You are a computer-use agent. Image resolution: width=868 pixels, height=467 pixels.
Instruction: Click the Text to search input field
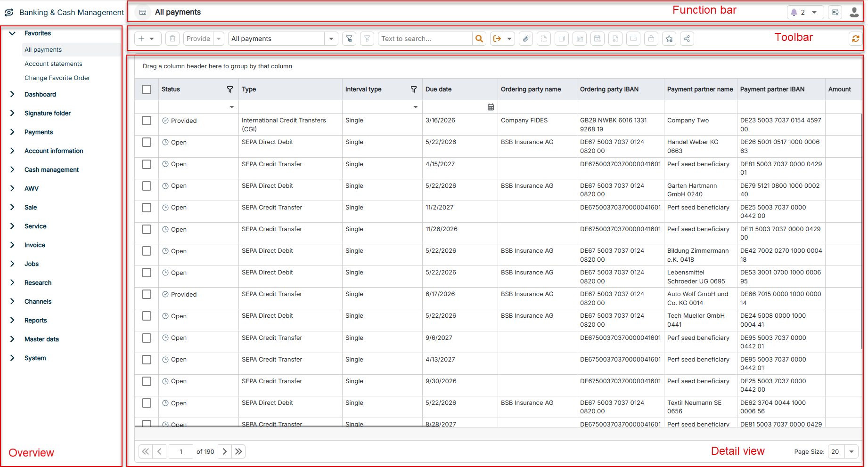[x=425, y=39]
